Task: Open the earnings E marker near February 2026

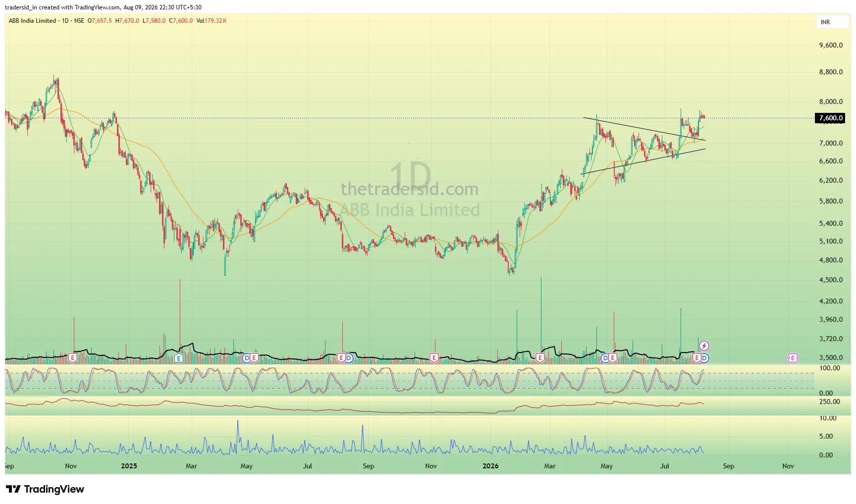Action: (x=540, y=357)
